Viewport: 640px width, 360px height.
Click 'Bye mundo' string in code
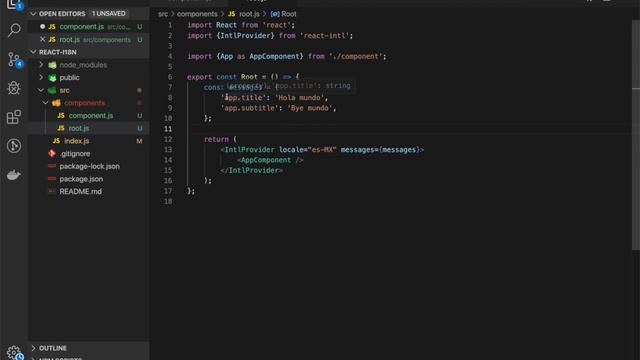click(x=311, y=108)
